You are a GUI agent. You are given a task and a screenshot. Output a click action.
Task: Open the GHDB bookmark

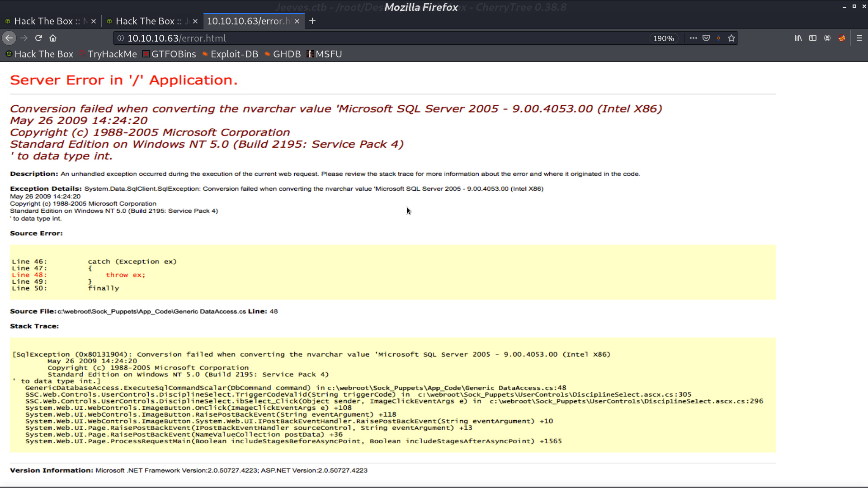click(283, 54)
